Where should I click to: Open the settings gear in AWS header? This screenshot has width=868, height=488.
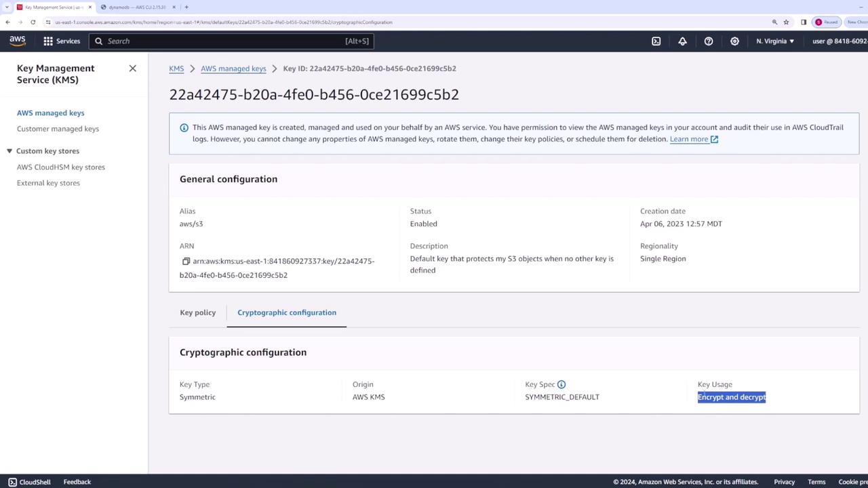[734, 41]
